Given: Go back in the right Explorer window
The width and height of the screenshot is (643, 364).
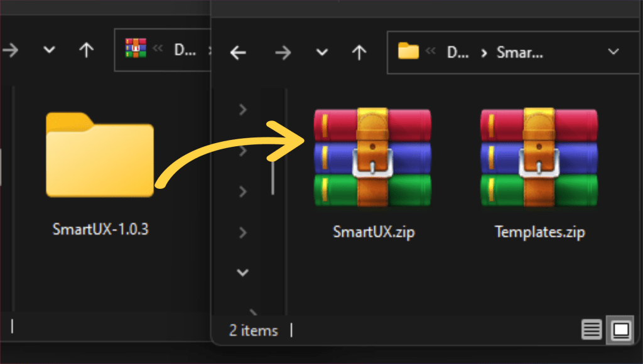Looking at the screenshot, I should click(x=238, y=53).
